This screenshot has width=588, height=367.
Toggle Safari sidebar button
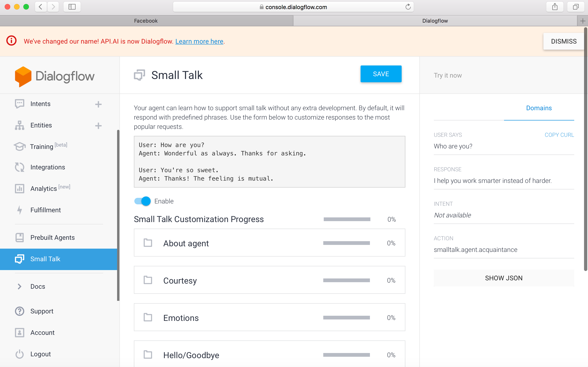pos(72,7)
